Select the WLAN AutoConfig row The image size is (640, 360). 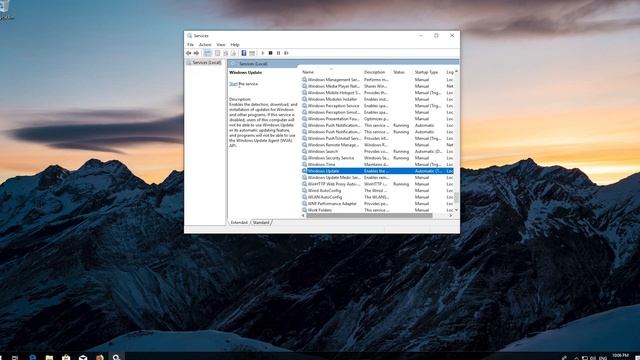coord(378,197)
